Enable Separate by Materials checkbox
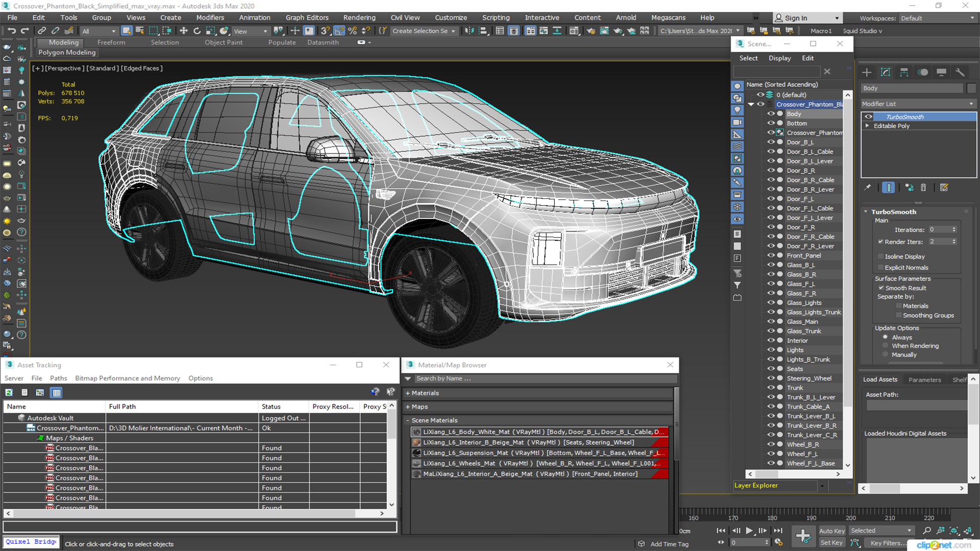980x551 pixels. tap(899, 306)
